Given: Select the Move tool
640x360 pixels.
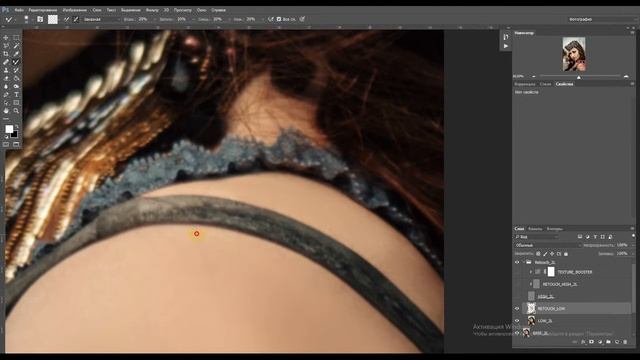Looking at the screenshot, I should 6,38.
